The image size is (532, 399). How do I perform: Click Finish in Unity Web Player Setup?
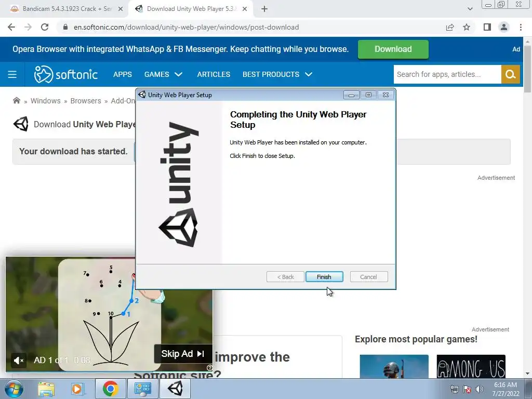[324, 277]
